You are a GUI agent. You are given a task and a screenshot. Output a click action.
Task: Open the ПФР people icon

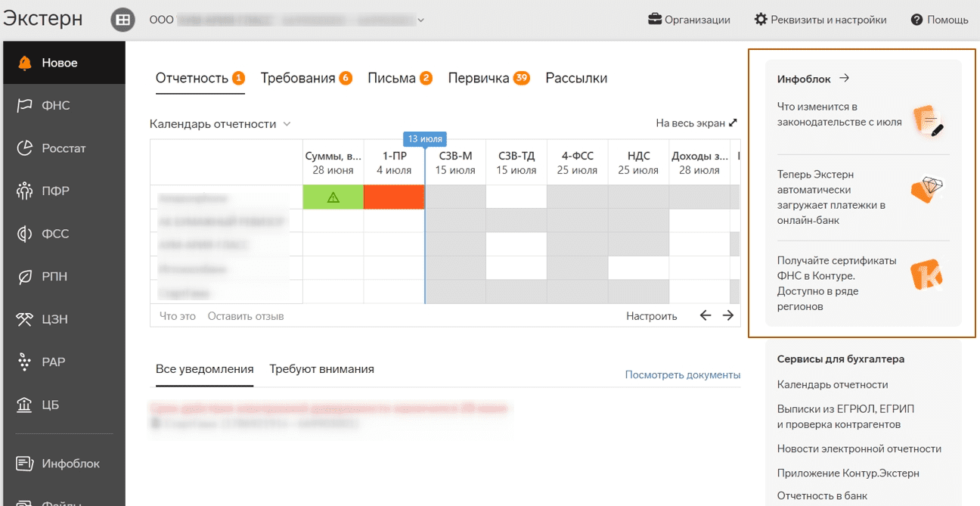click(25, 191)
